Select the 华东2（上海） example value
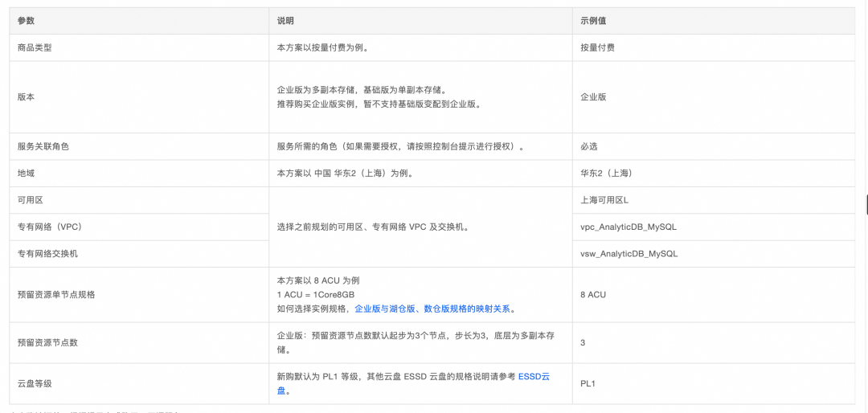Image resolution: width=868 pixels, height=413 pixels. [x=714, y=174]
